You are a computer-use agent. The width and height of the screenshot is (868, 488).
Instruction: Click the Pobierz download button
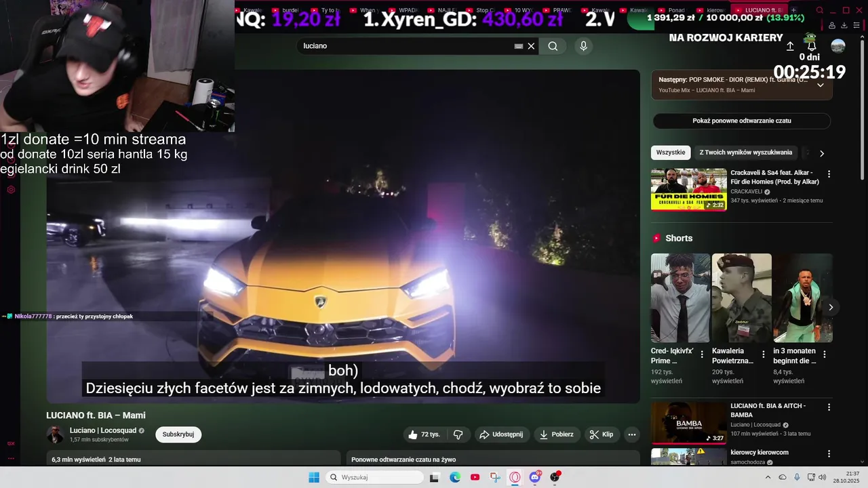[x=556, y=434]
